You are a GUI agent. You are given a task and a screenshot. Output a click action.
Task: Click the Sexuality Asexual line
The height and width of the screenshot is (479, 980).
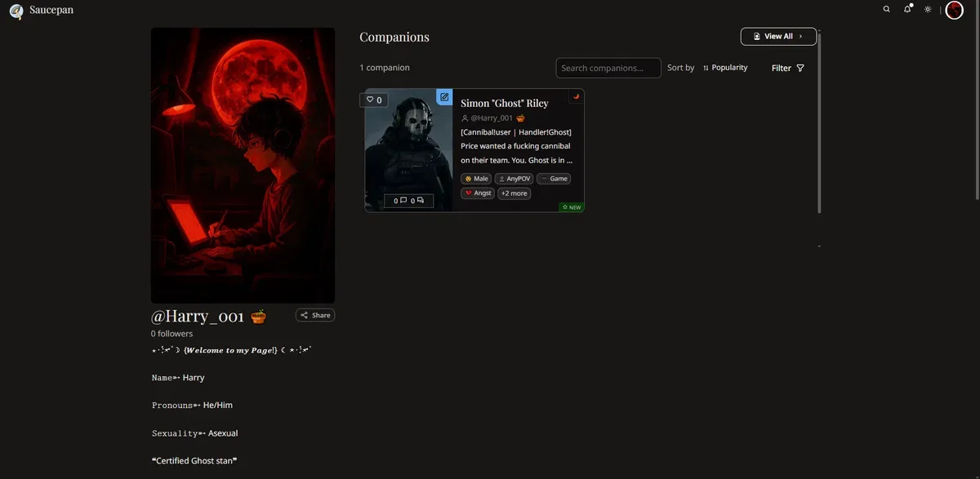[195, 433]
